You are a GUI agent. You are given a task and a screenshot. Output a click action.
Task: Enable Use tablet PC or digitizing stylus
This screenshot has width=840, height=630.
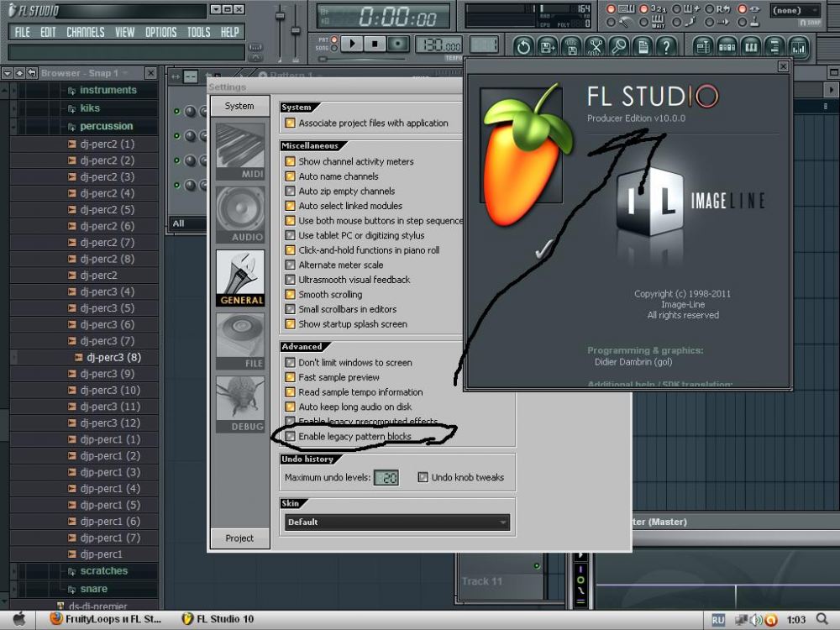(291, 235)
